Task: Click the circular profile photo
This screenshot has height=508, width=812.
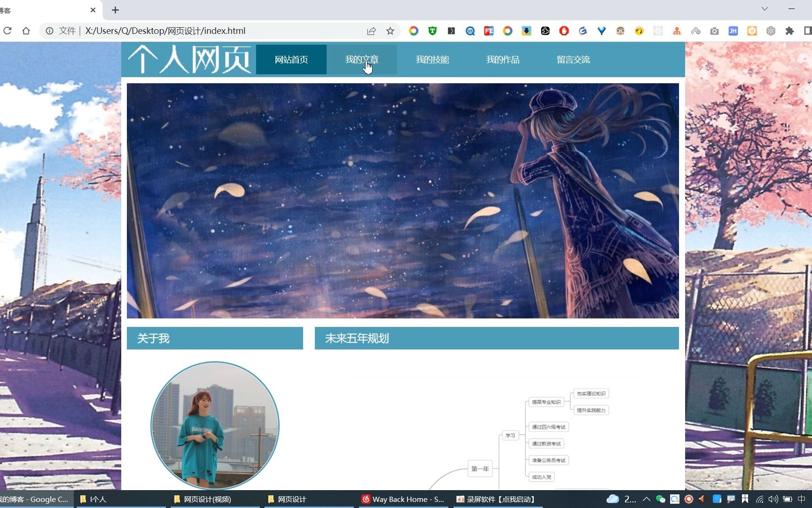Action: point(215,426)
